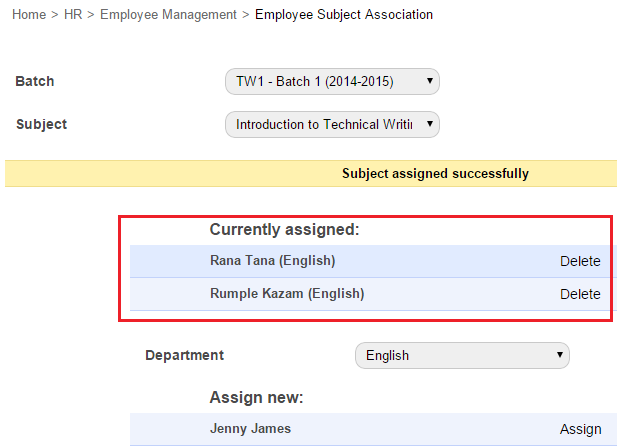The width and height of the screenshot is (617, 448).
Task: Click the 'Currently assigned:' heading
Action: click(284, 230)
